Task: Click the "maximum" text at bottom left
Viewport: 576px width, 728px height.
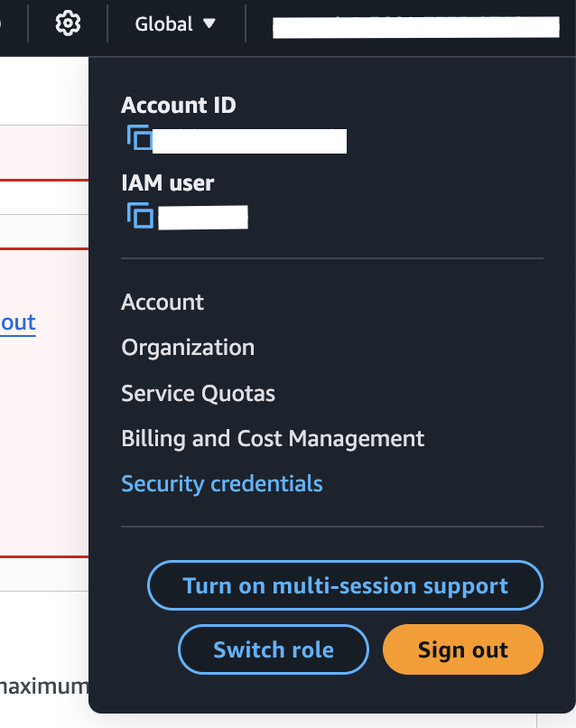Action: pyautogui.click(x=43, y=686)
